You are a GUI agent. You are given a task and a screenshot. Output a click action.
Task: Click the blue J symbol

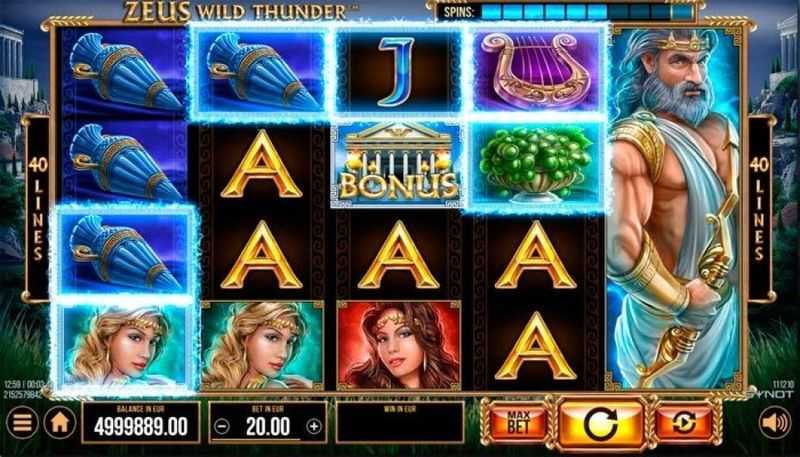pos(396,70)
